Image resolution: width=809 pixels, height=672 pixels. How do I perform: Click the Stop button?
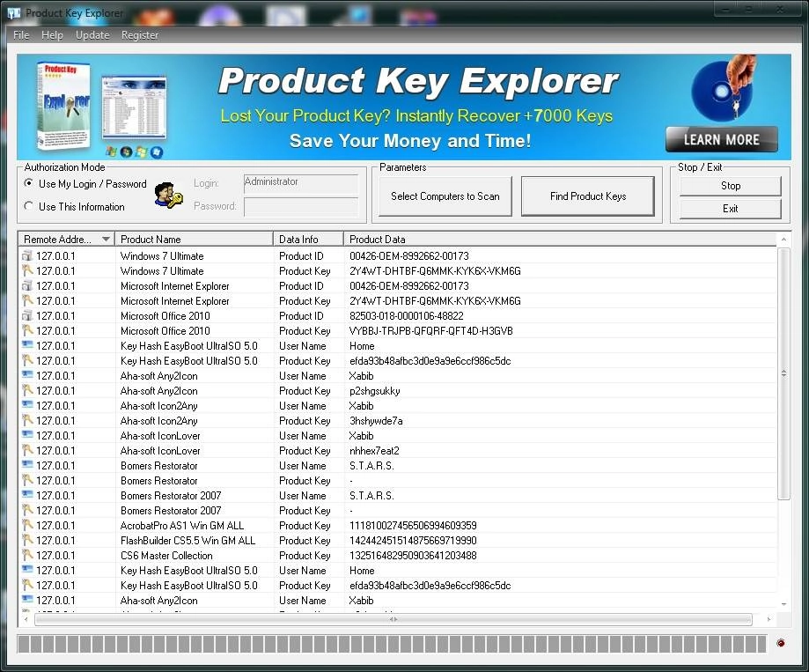pyautogui.click(x=730, y=186)
